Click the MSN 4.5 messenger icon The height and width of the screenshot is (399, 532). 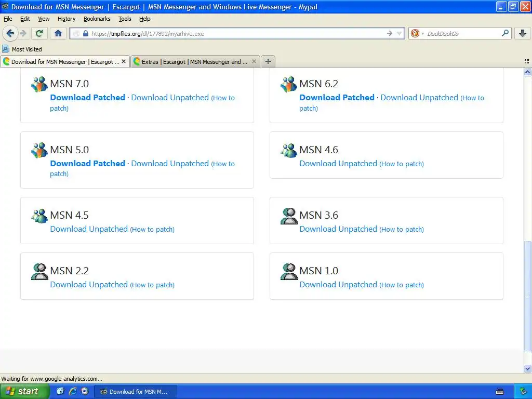tap(39, 216)
